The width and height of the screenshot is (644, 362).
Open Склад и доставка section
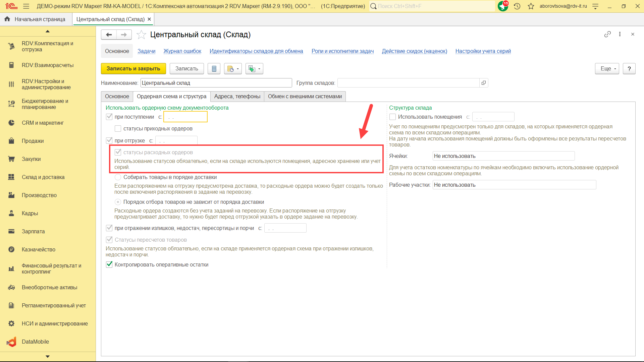click(x=43, y=177)
